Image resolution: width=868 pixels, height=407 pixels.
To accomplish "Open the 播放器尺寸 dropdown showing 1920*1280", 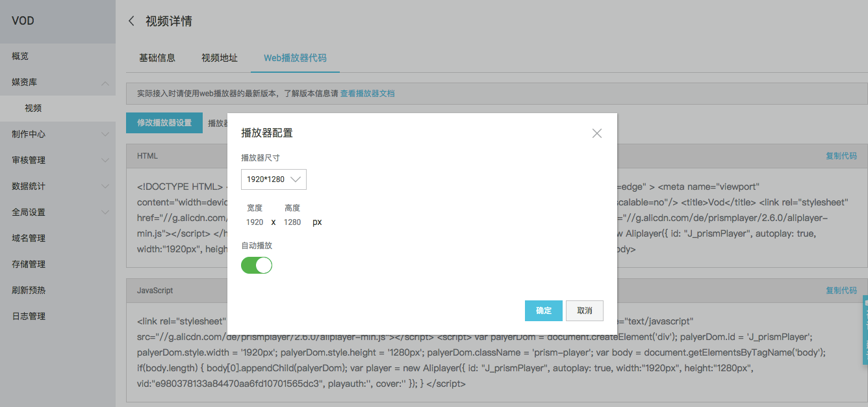I will point(274,179).
